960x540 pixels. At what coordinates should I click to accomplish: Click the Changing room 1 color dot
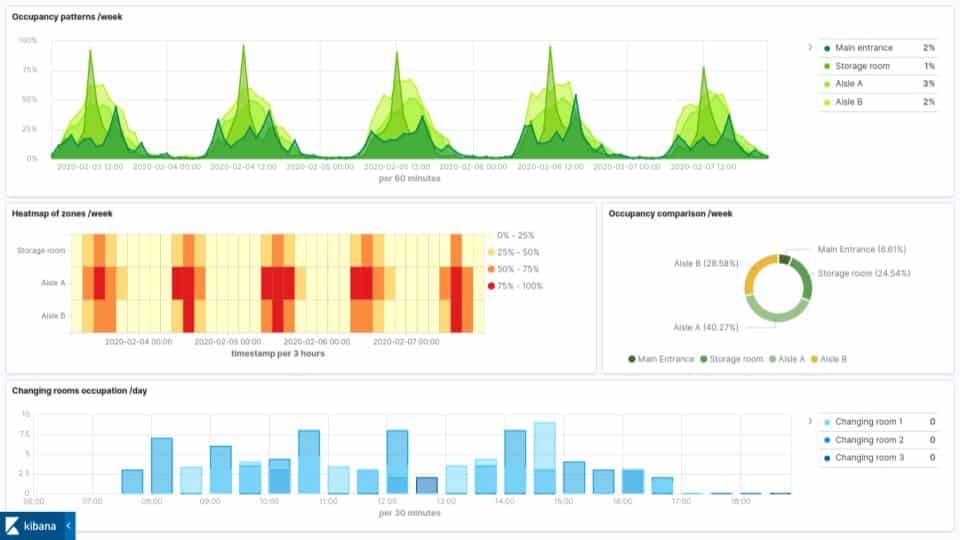(827, 422)
